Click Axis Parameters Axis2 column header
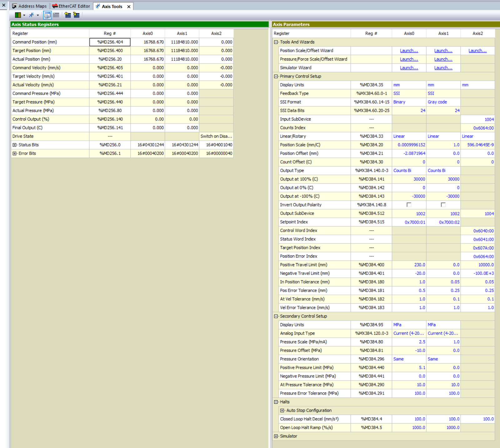 pos(477,33)
